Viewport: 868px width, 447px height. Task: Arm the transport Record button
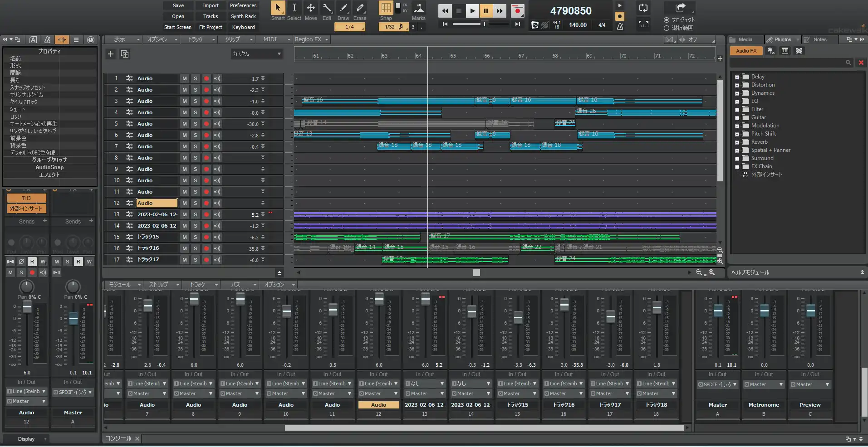click(517, 11)
